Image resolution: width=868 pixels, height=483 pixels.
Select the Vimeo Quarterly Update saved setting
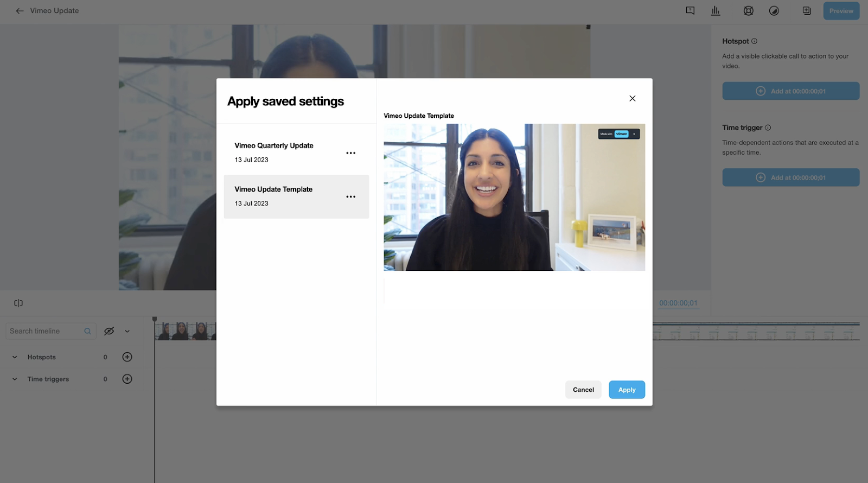296,152
